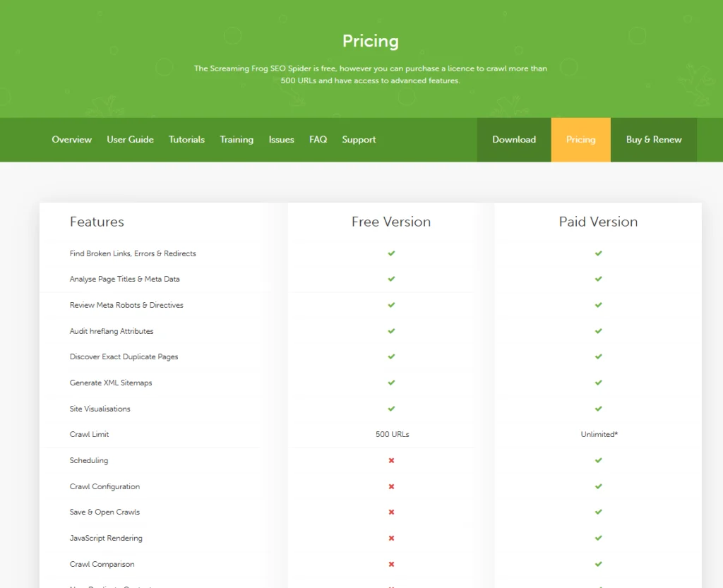
Task: Click the 'JavaScript Rendering' feature label
Action: [x=106, y=538]
